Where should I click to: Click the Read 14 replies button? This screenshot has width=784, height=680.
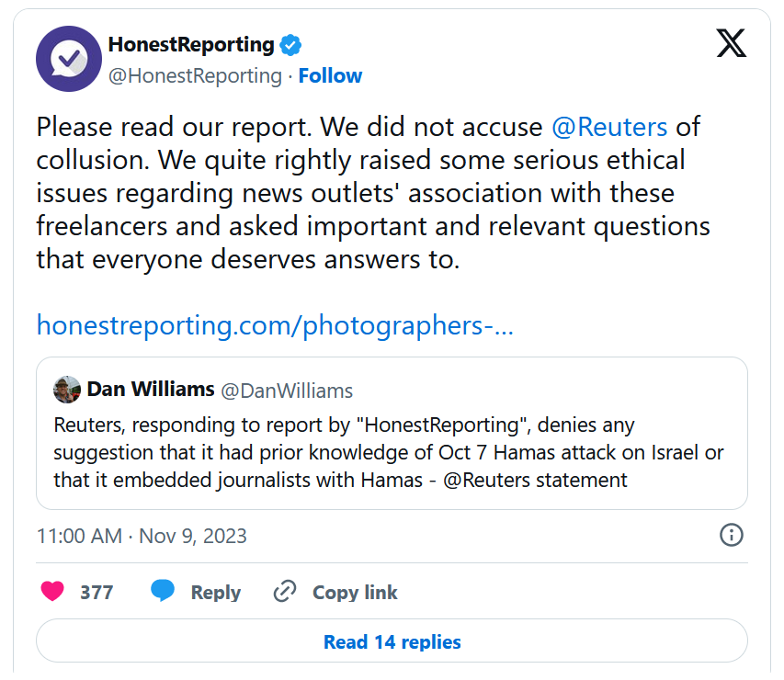click(x=392, y=641)
